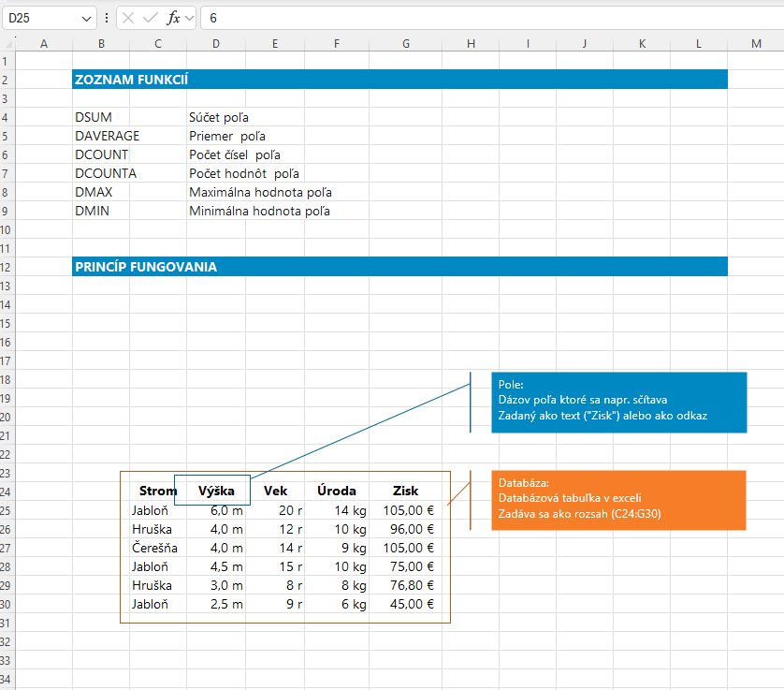Expand the chevron next to the fx icon
The width and height of the screenshot is (784, 690).
[x=190, y=18]
